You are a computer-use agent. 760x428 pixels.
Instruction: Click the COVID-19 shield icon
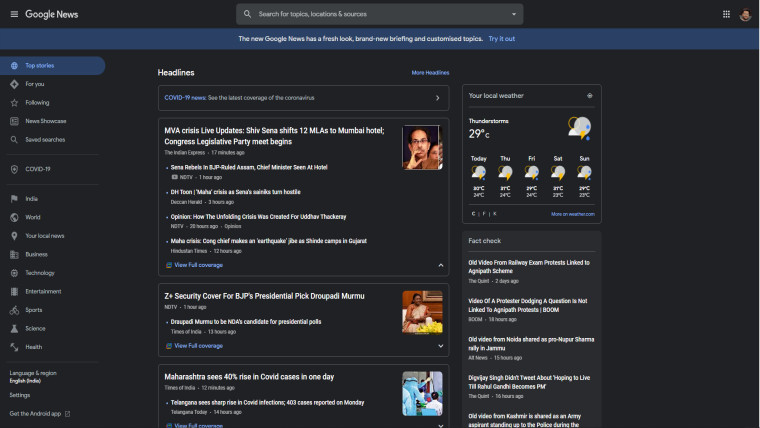point(14,169)
